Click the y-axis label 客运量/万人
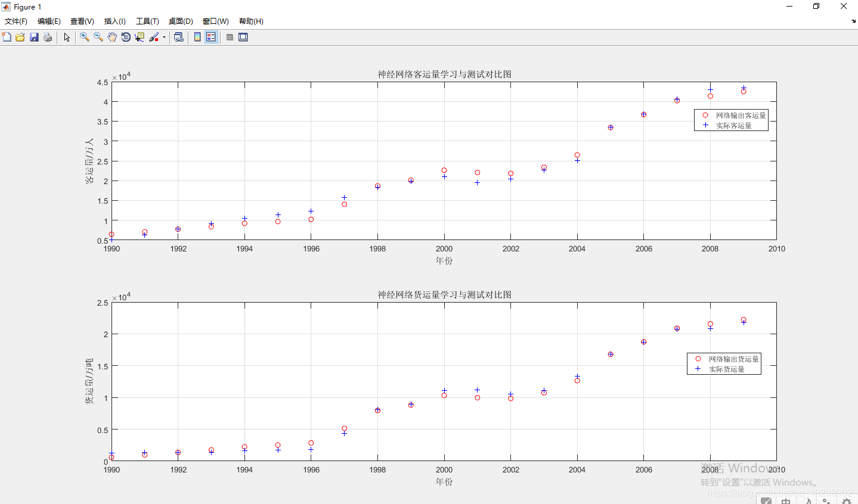Viewport: 858px width, 504px height. [89, 161]
